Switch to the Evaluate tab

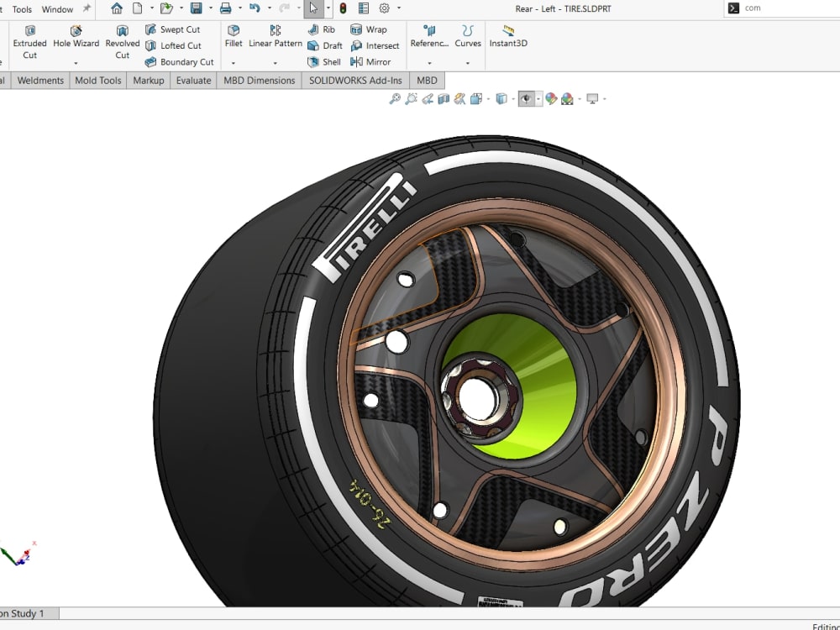tap(193, 81)
